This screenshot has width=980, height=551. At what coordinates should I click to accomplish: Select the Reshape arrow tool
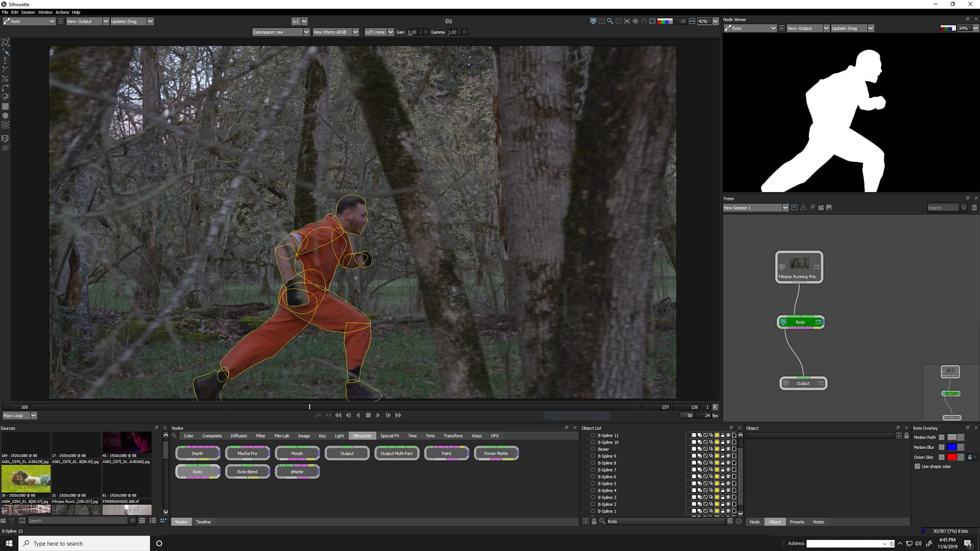(6, 52)
